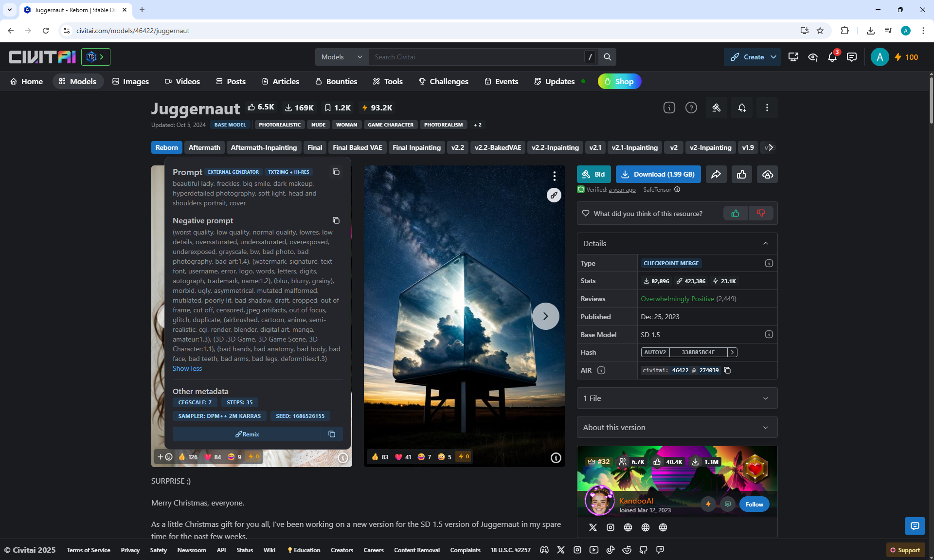934x560 pixels.
Task: Click the Bid auction button
Action: 593,174
